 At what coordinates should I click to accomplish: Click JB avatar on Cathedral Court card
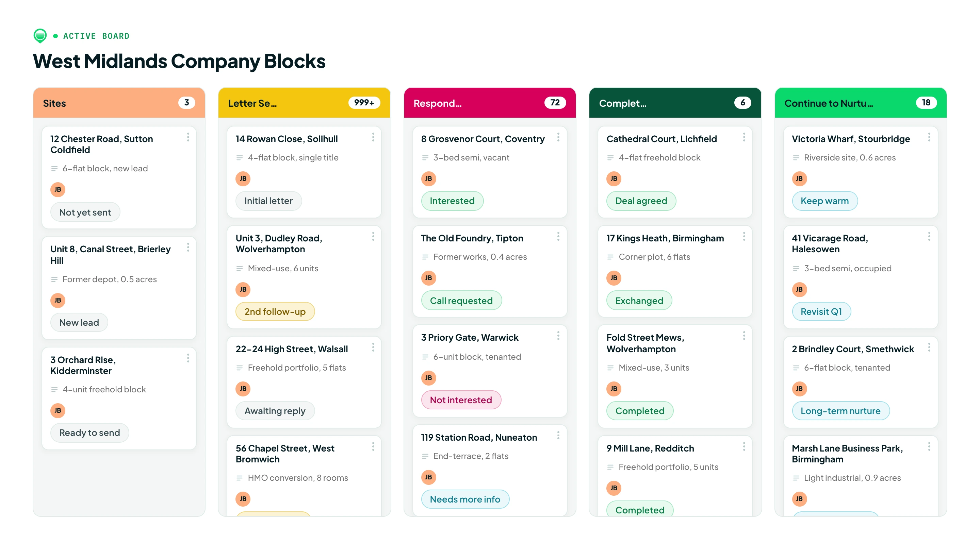(x=614, y=178)
